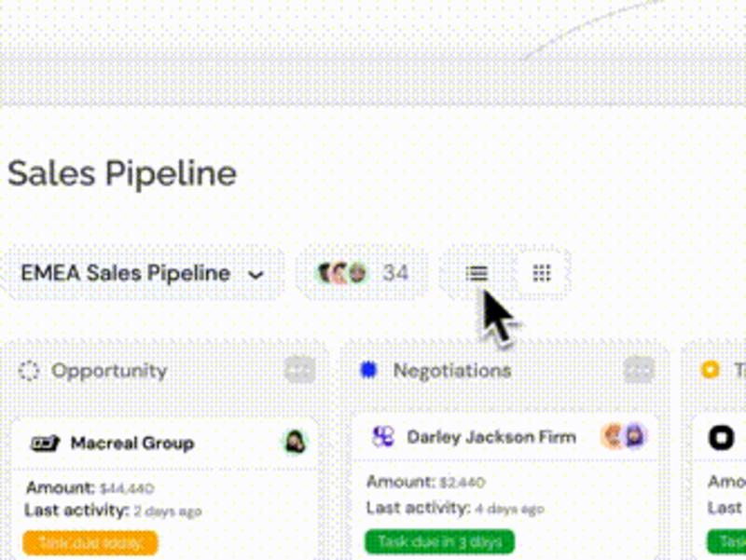The image size is (746, 560).
Task: Open the Darley Jackson Firm deal
Action: coord(491,437)
